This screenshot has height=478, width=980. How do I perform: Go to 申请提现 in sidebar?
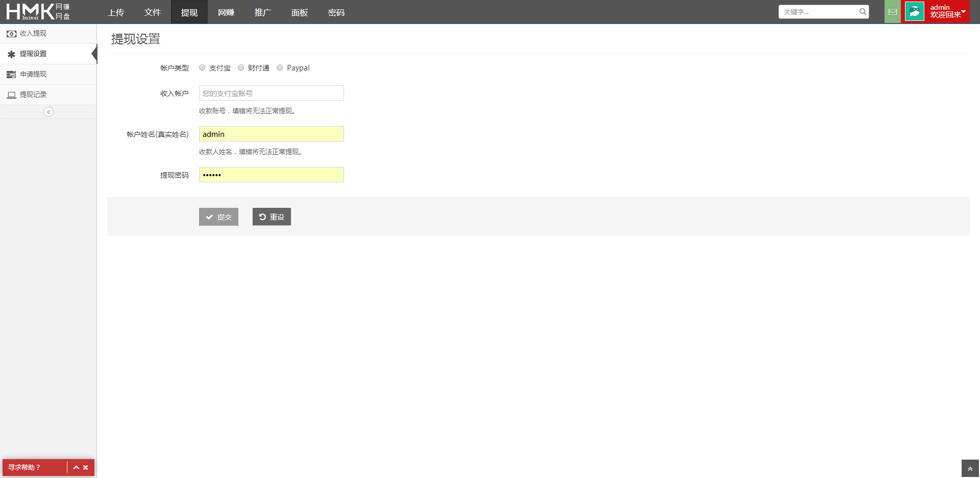click(x=48, y=74)
